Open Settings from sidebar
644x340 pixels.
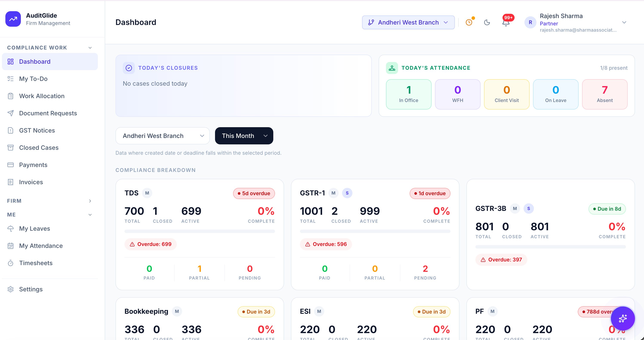click(50, 289)
